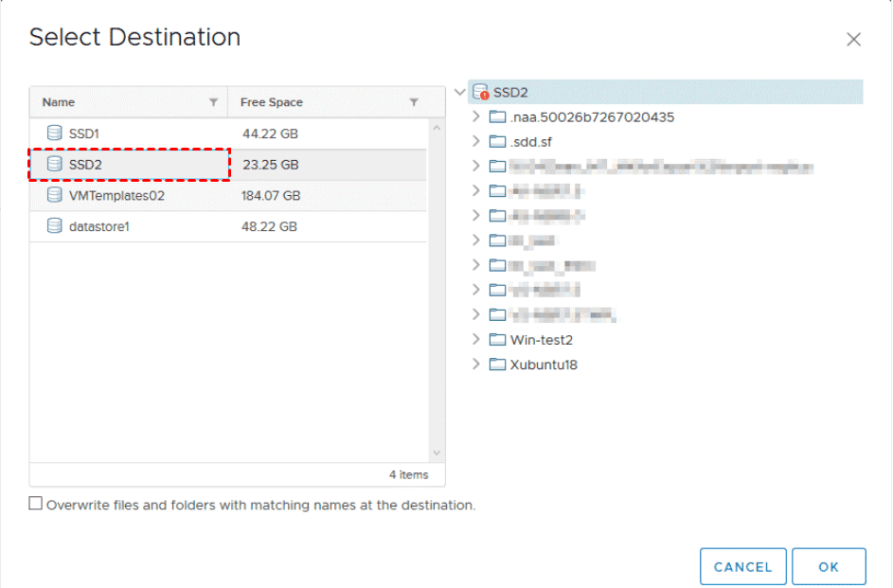Select the VMTemplates02 datastore name

click(x=116, y=196)
